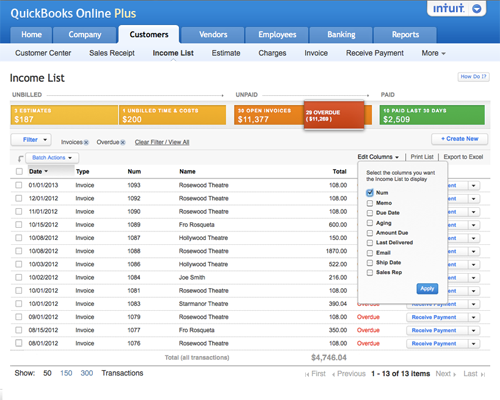Click the Intuit logo
This screenshot has height=400, width=500.
[x=448, y=8]
